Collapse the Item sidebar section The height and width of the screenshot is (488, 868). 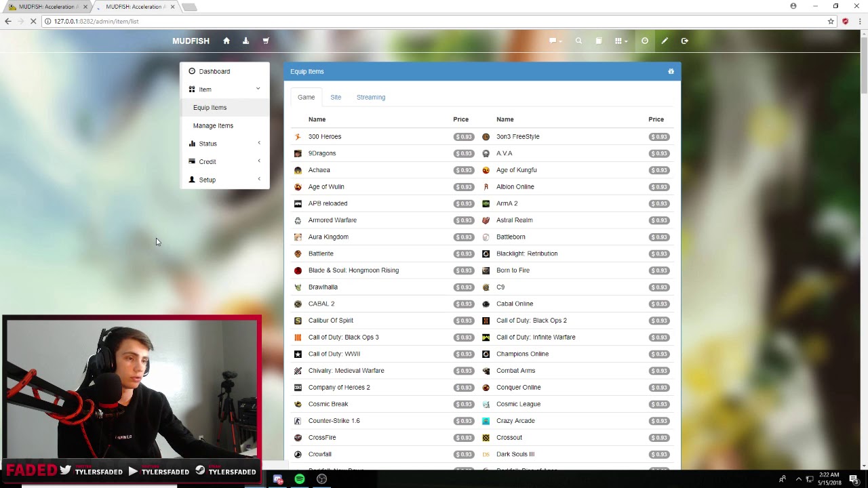click(x=224, y=89)
